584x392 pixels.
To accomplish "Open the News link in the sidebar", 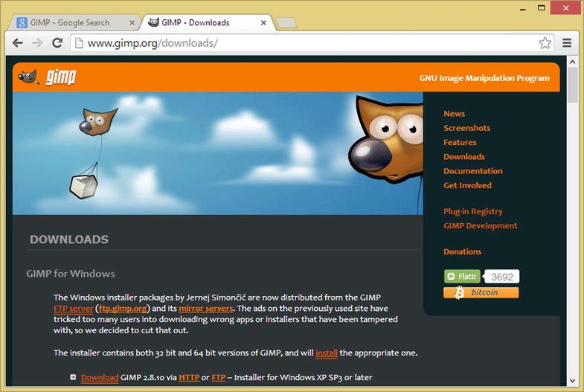I will (x=454, y=114).
